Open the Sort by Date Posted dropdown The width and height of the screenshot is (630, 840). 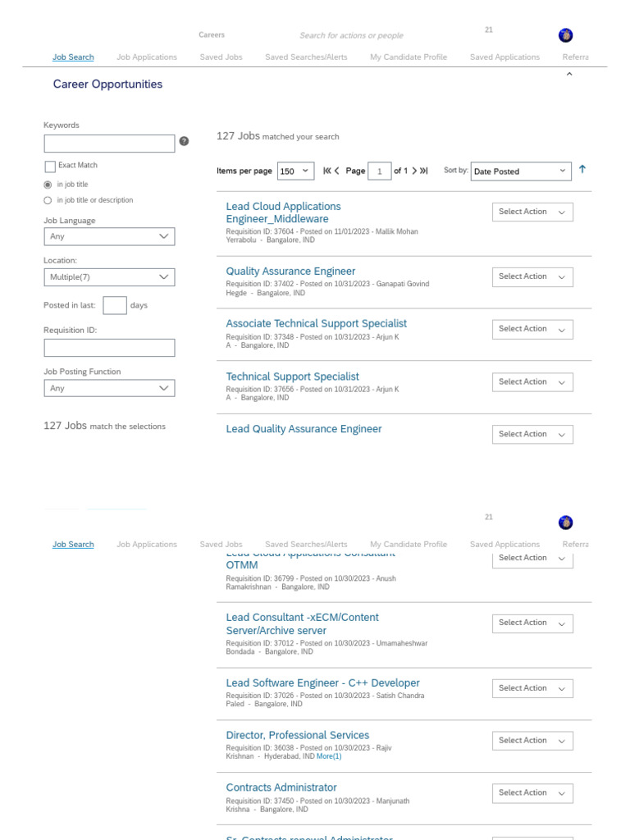point(521,171)
